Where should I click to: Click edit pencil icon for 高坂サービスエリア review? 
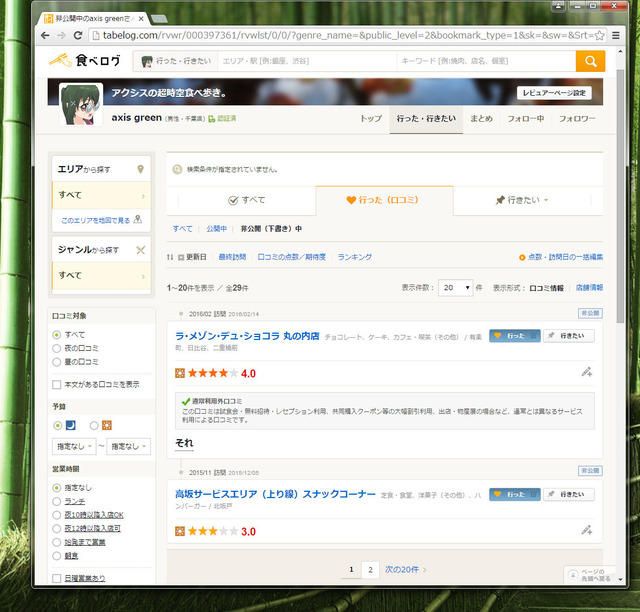[x=586, y=530]
